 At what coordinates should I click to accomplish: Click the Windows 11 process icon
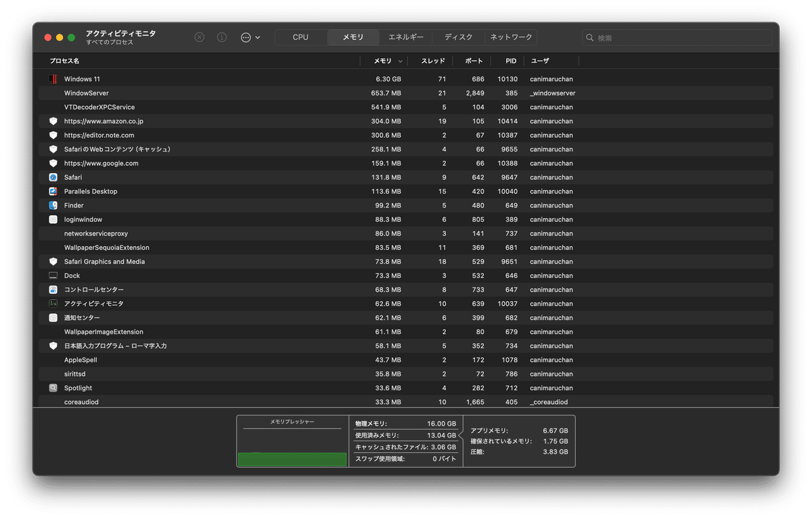(x=53, y=79)
